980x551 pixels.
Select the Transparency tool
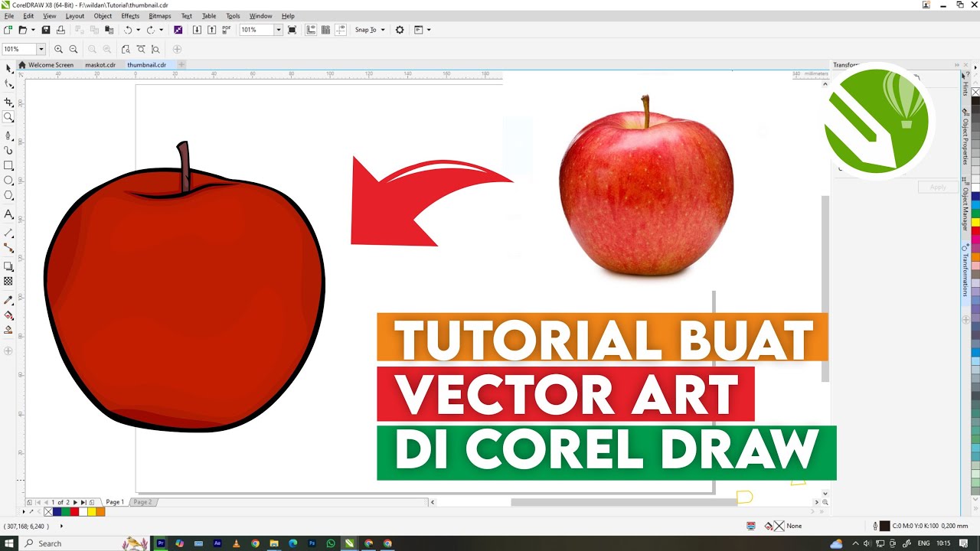8,282
